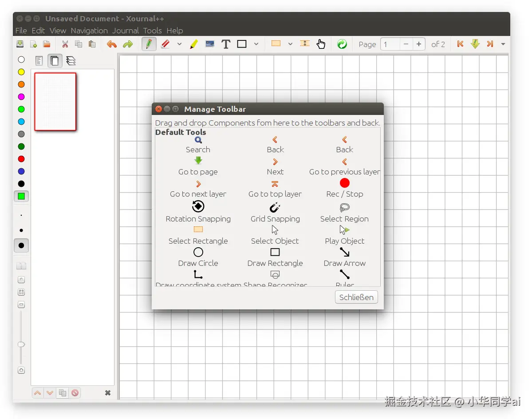Viewport: 532px width, 419px height.
Task: Select the Pen tool
Action: [149, 44]
